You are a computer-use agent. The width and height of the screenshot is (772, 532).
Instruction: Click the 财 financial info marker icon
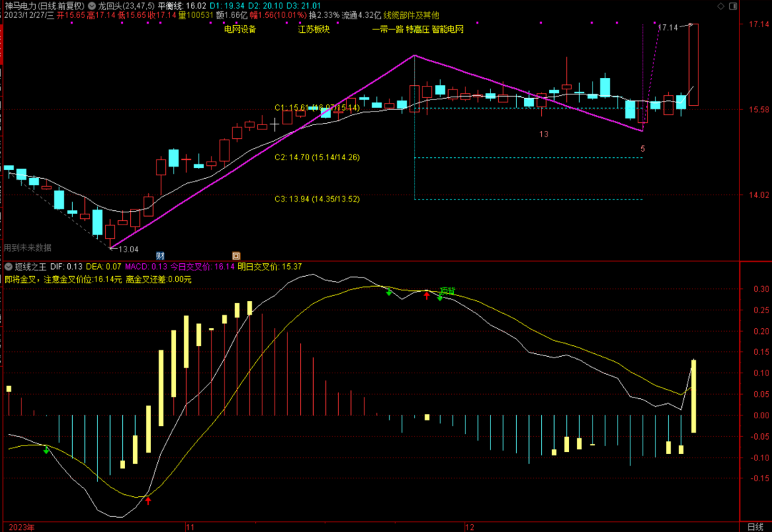pyautogui.click(x=160, y=255)
